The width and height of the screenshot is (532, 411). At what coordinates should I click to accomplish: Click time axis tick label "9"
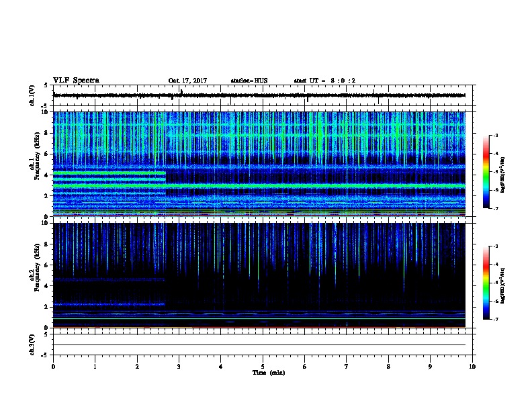[x=430, y=366]
